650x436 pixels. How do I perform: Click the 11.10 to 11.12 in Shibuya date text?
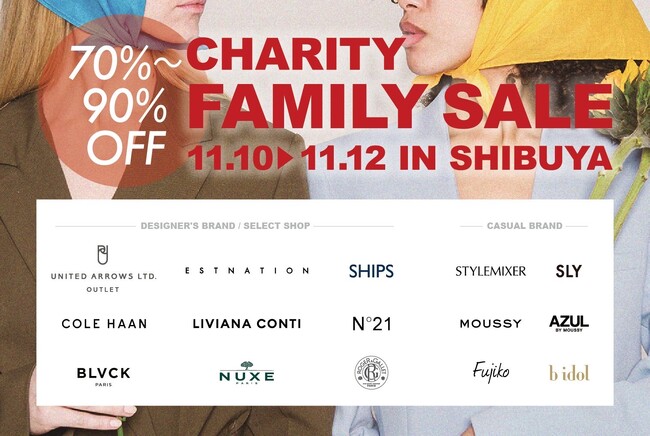398,158
